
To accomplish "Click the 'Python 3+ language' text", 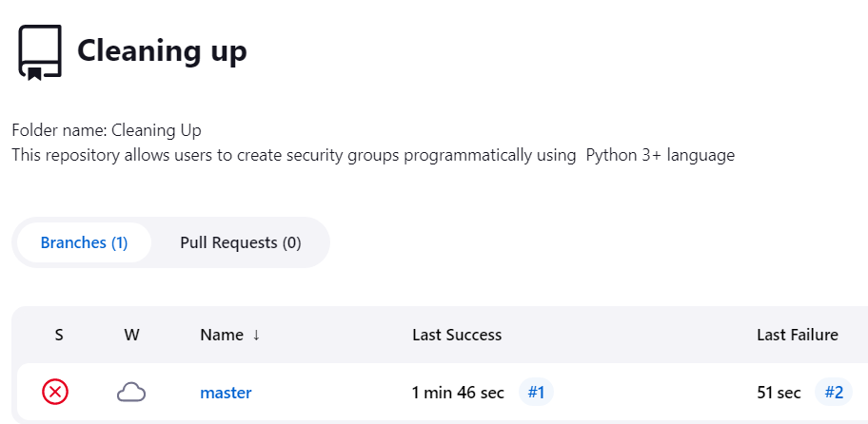I will (x=660, y=155).
